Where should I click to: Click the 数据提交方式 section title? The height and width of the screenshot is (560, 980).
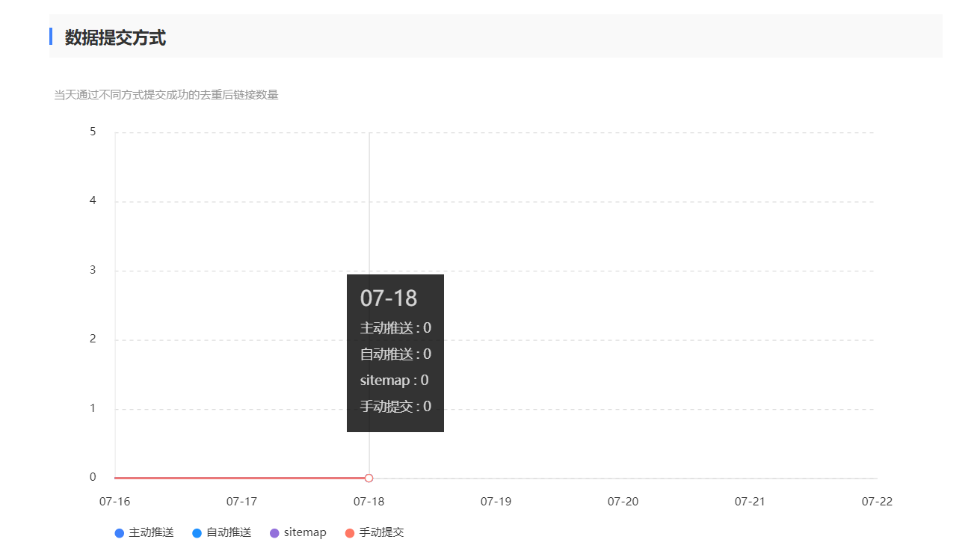pyautogui.click(x=115, y=38)
